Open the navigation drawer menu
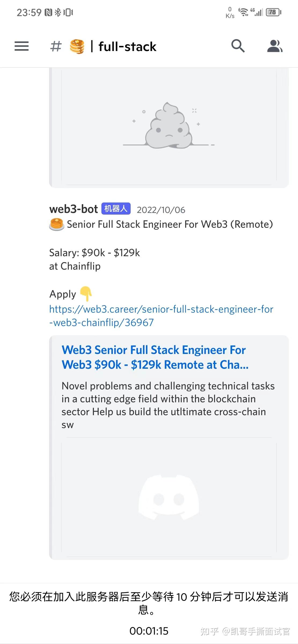Viewport: 298px width, 644px height. pyautogui.click(x=21, y=46)
